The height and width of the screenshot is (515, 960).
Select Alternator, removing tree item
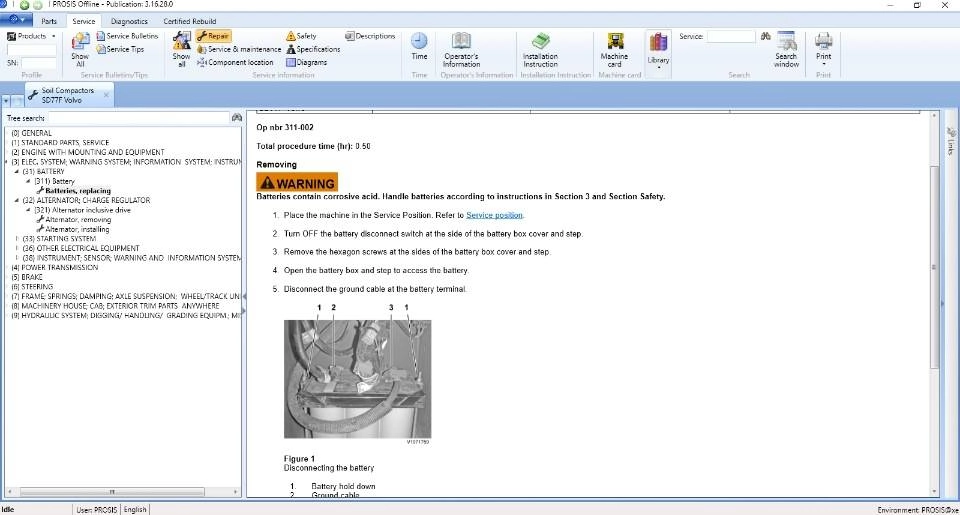click(x=78, y=220)
